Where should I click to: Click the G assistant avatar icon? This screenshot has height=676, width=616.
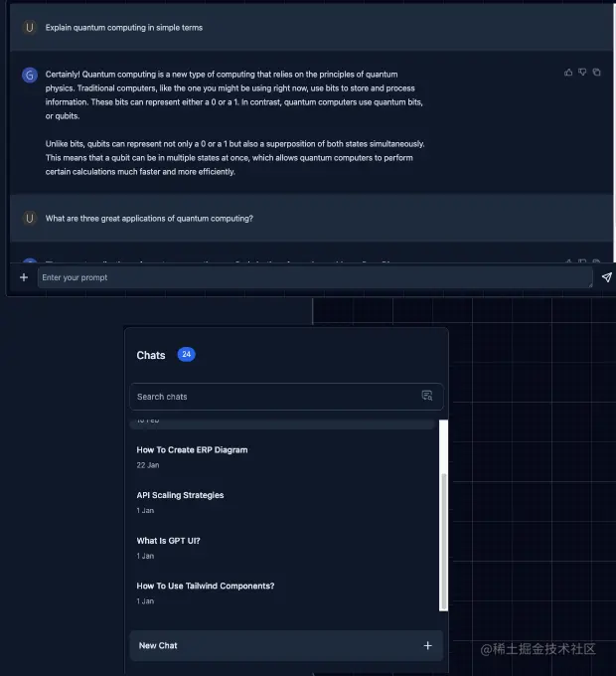[29, 75]
